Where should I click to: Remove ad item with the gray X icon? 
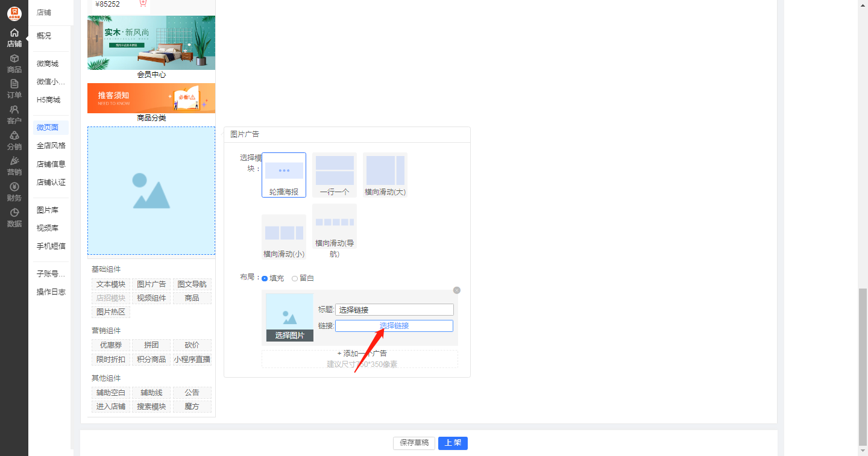(456, 290)
